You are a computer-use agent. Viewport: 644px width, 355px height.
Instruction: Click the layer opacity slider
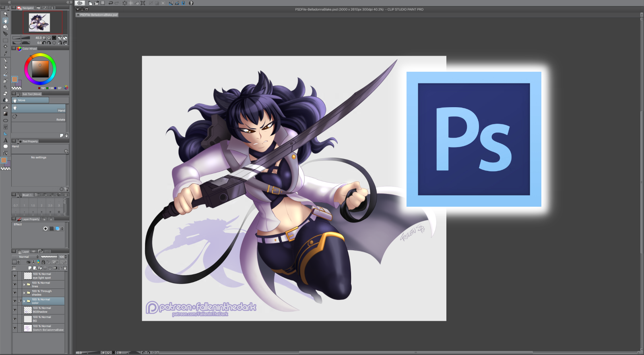[x=49, y=257]
